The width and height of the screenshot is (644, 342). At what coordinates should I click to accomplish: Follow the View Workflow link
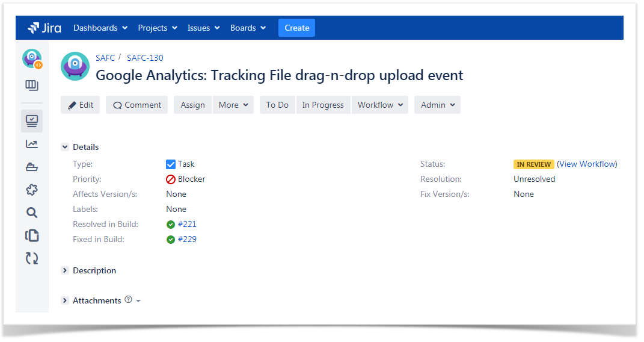point(587,164)
